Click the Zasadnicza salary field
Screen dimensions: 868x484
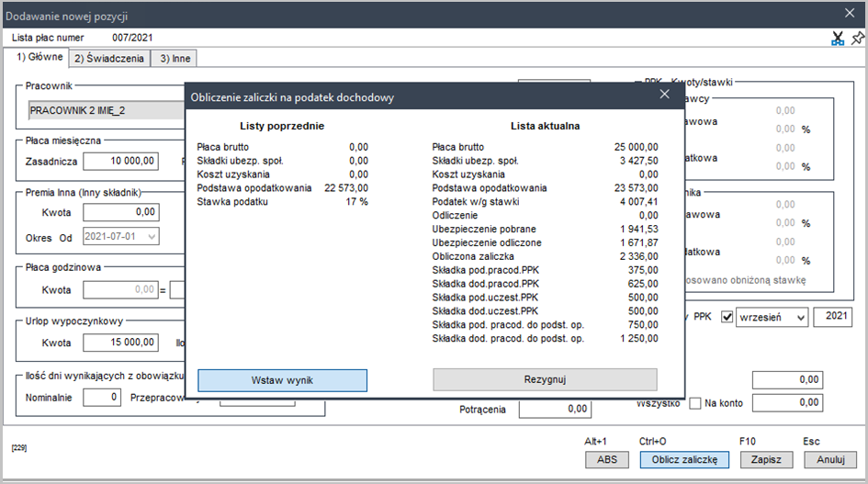tap(120, 161)
